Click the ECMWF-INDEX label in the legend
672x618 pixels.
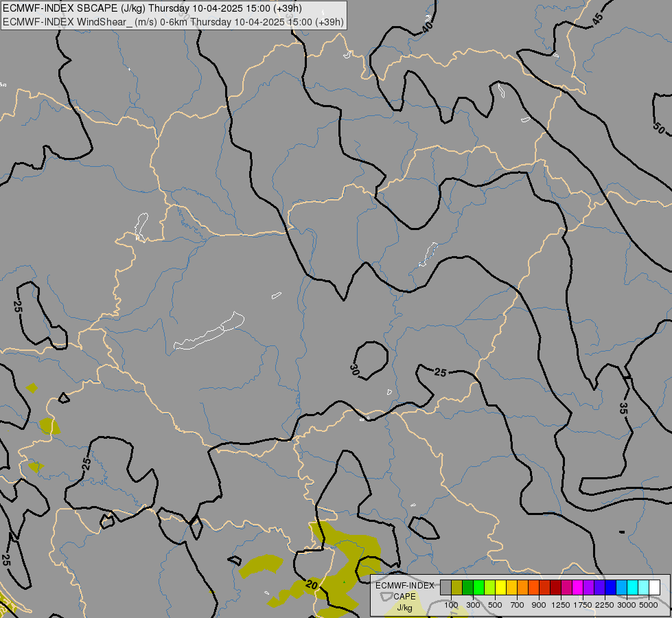tap(404, 586)
